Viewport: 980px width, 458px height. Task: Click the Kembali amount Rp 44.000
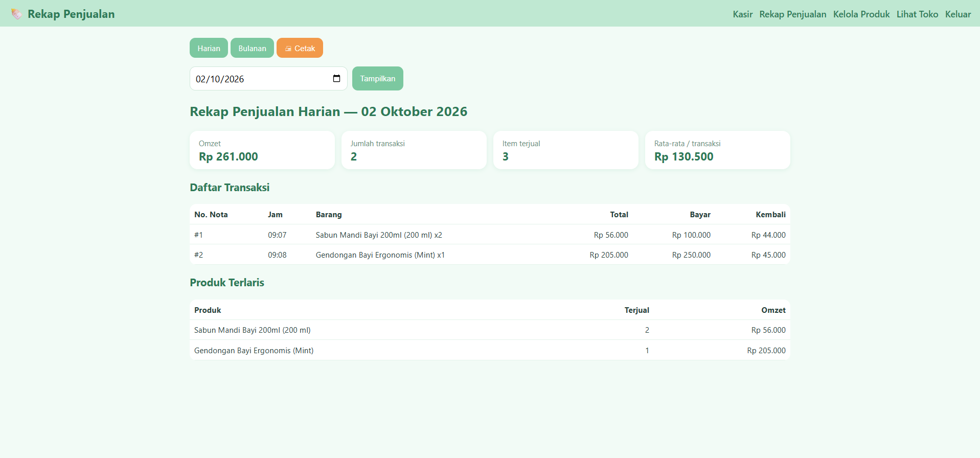tap(768, 235)
